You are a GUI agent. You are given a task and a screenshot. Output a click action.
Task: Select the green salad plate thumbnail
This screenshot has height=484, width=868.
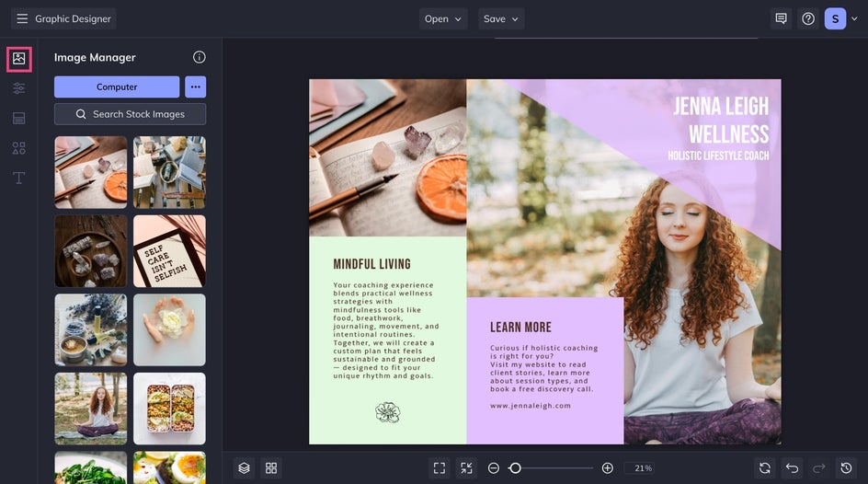click(x=91, y=467)
